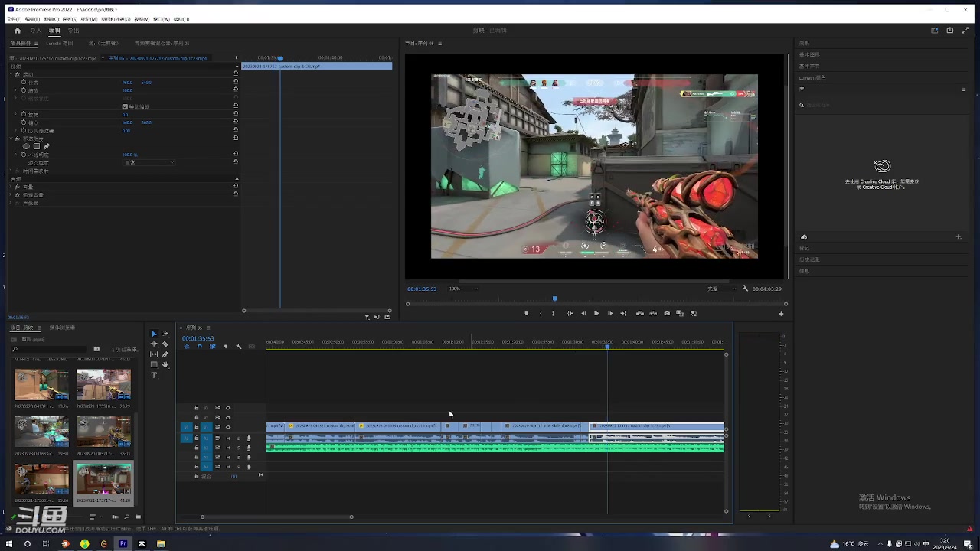
Task: Select free draw bezier mask pen
Action: [46, 146]
